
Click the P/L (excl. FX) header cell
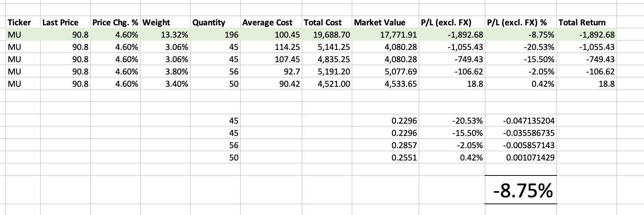click(x=452, y=22)
